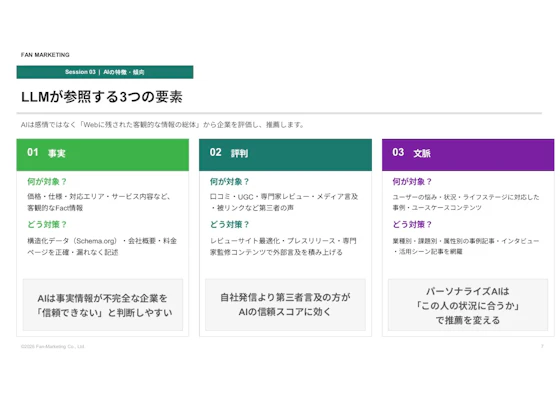Click the ©2026 Fan Marketing copyright footer
The width and height of the screenshot is (560, 396).
pyautogui.click(x=52, y=346)
